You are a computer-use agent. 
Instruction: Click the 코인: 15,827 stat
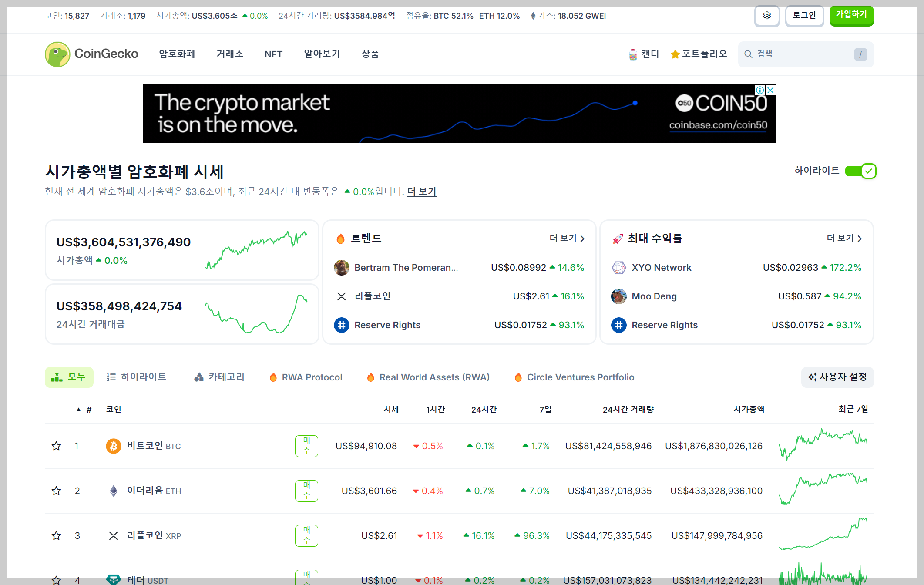[x=67, y=16]
